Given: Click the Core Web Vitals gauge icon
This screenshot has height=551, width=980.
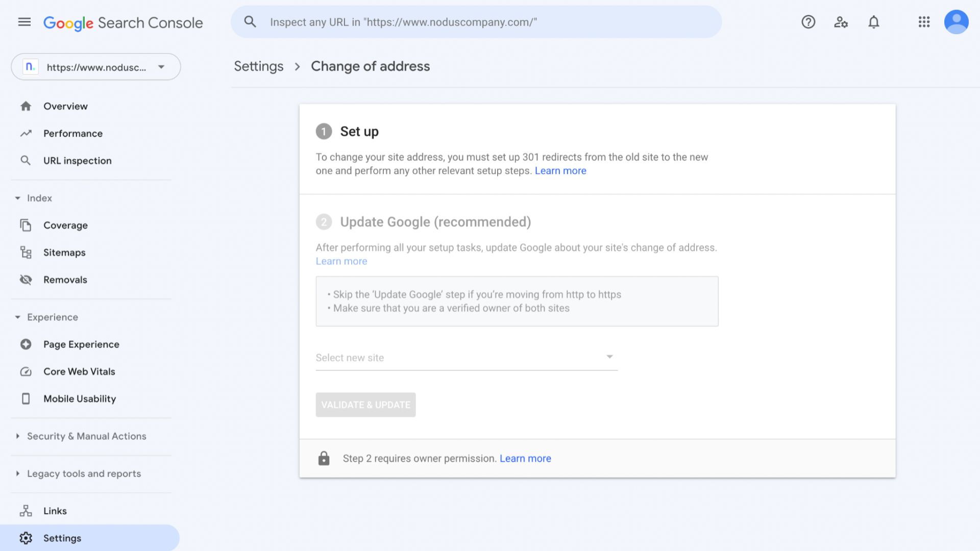Looking at the screenshot, I should click(26, 371).
